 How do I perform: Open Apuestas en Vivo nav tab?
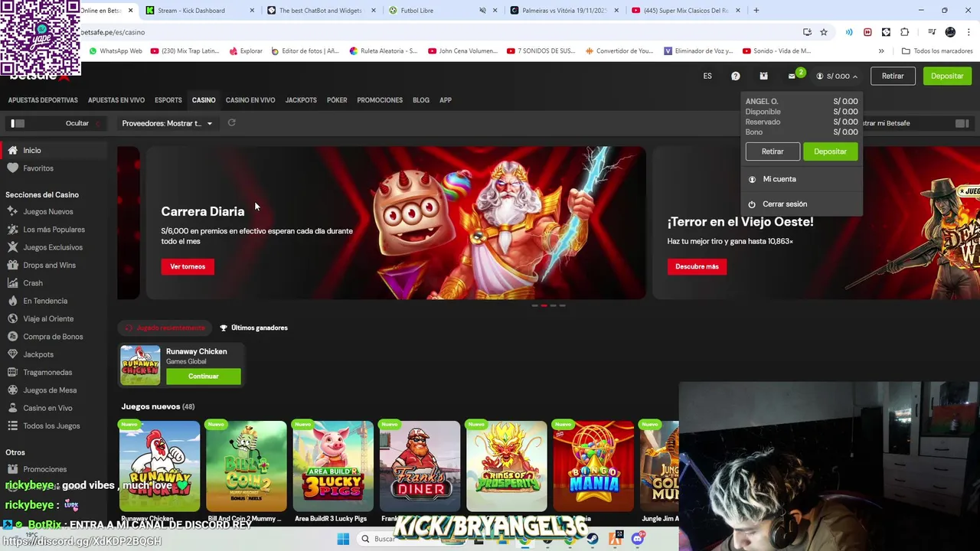click(x=116, y=100)
